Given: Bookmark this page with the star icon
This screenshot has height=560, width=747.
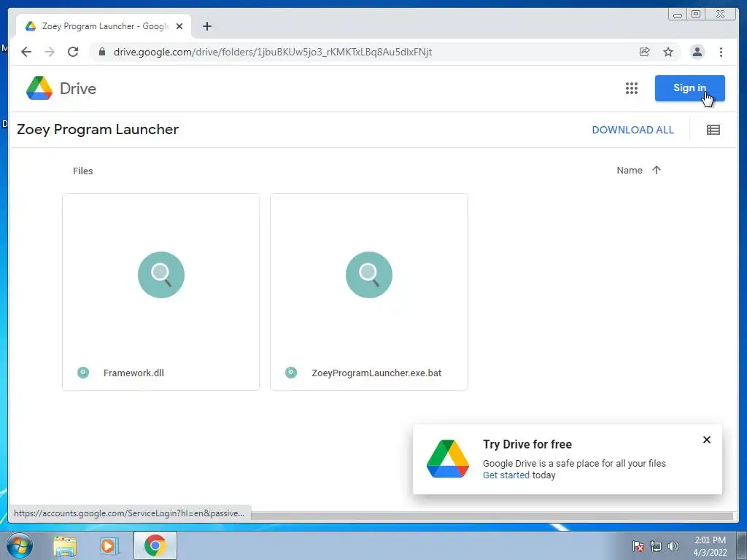Looking at the screenshot, I should tap(668, 52).
